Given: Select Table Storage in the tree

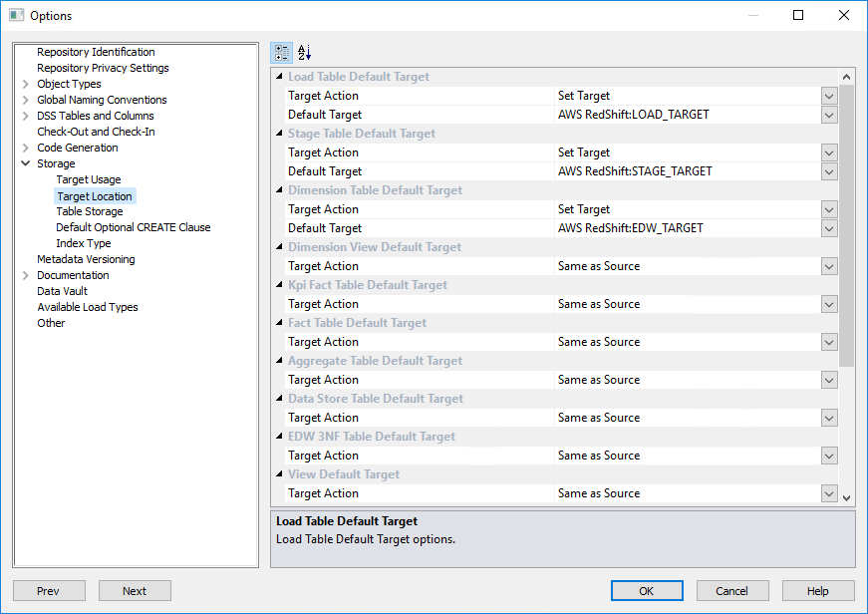Looking at the screenshot, I should [90, 211].
